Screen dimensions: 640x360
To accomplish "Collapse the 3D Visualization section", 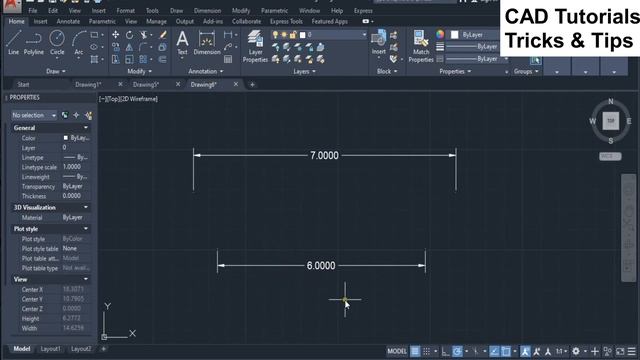I will tap(86, 207).
